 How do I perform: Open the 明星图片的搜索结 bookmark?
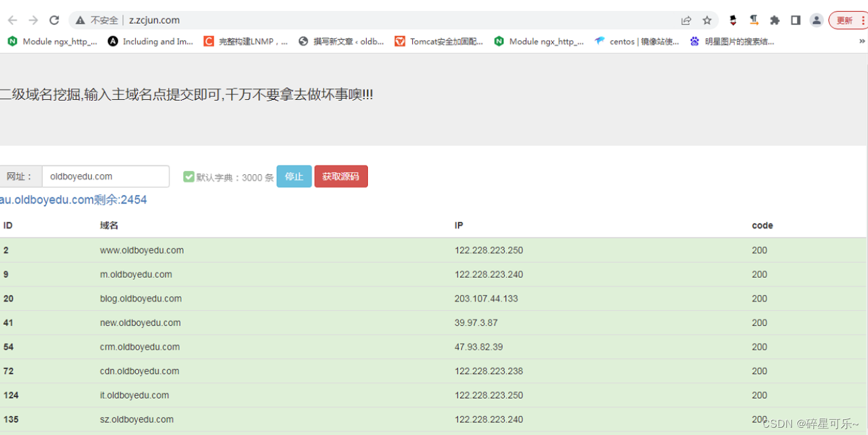(x=732, y=41)
